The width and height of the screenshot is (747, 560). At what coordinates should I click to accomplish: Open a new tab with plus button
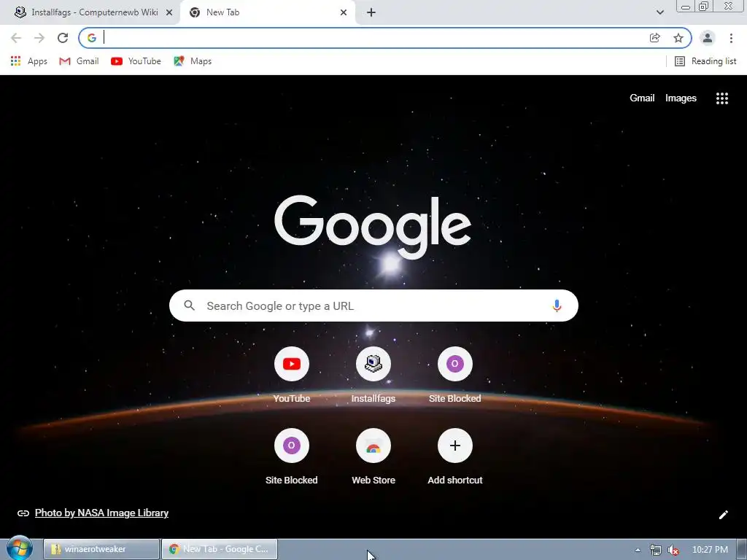pyautogui.click(x=371, y=13)
